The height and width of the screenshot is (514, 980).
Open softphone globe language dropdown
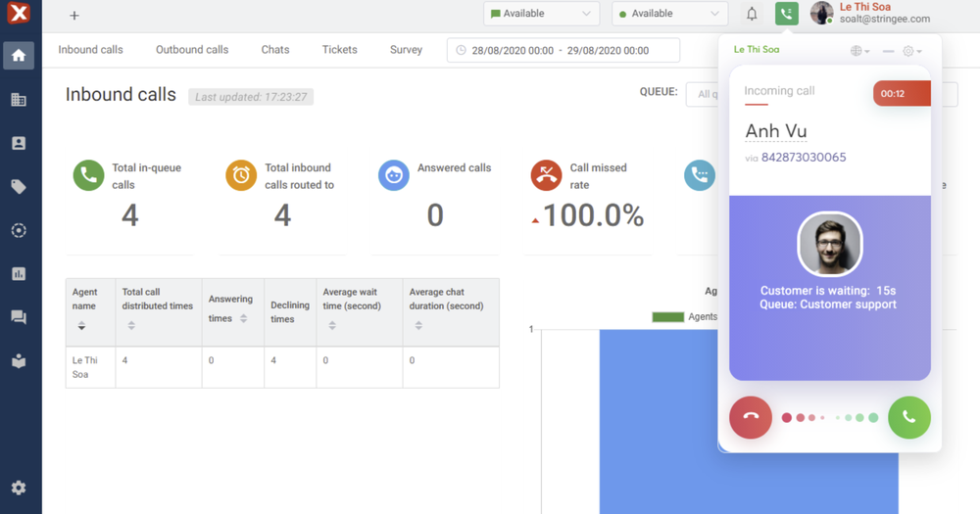click(860, 51)
